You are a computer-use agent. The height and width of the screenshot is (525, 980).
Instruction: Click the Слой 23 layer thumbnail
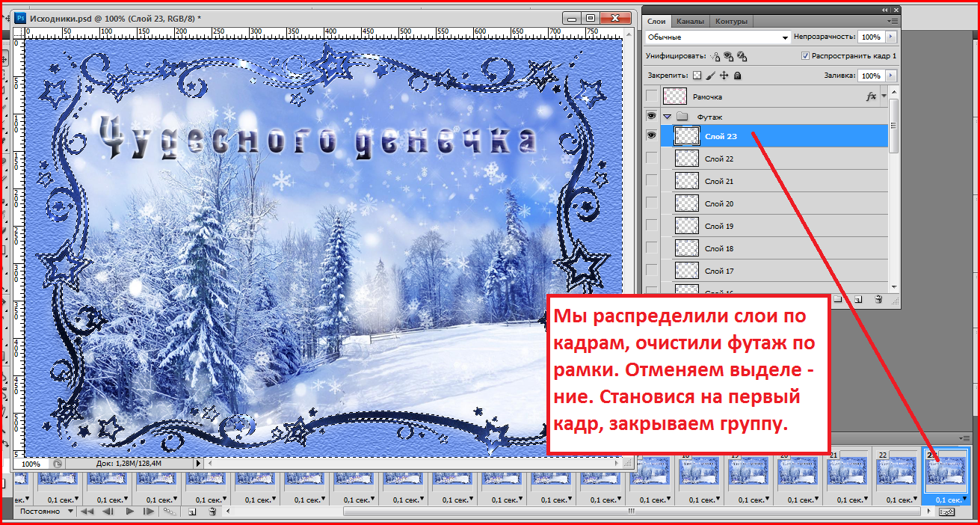pos(687,135)
